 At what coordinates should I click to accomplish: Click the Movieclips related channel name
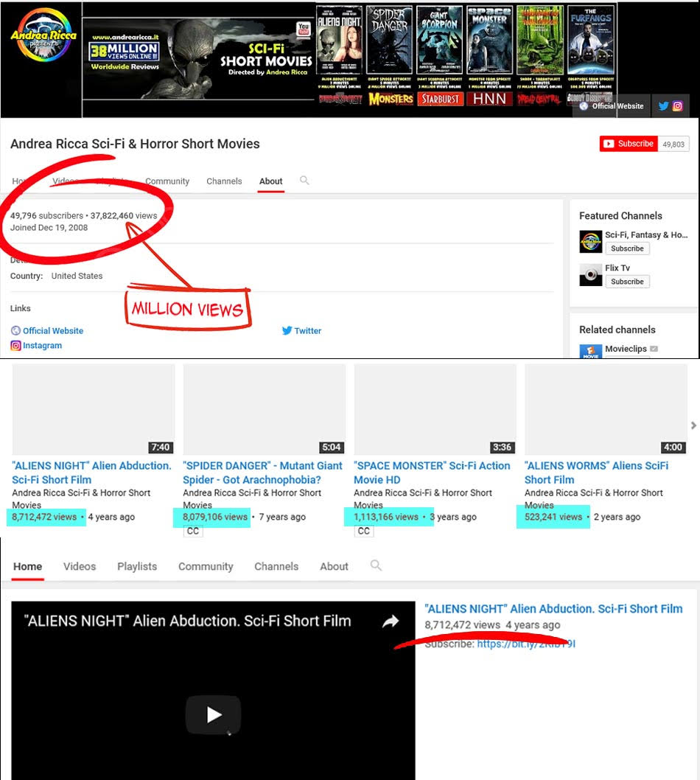626,349
